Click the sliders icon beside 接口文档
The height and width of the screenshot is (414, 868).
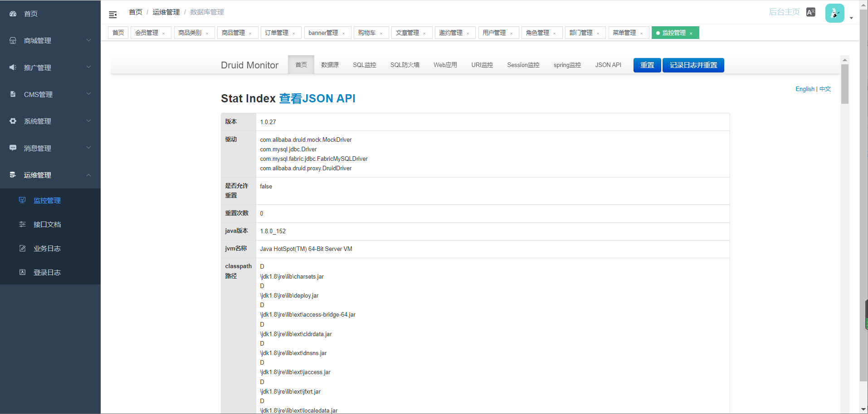coord(22,224)
